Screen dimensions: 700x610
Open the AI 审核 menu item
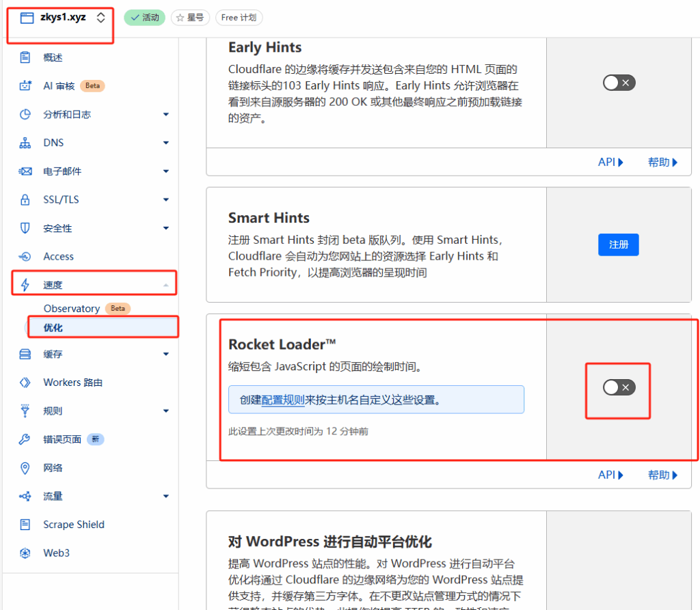coord(59,86)
